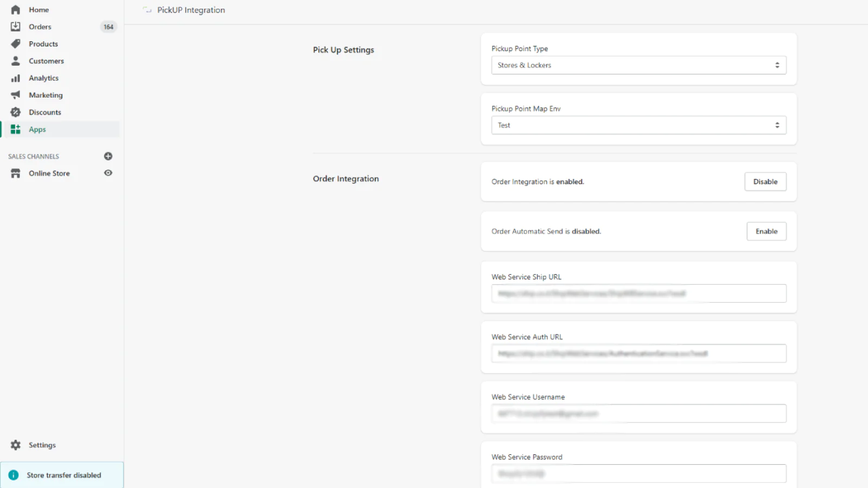Click the Discounts badge icon
The height and width of the screenshot is (488, 868).
[x=16, y=112]
